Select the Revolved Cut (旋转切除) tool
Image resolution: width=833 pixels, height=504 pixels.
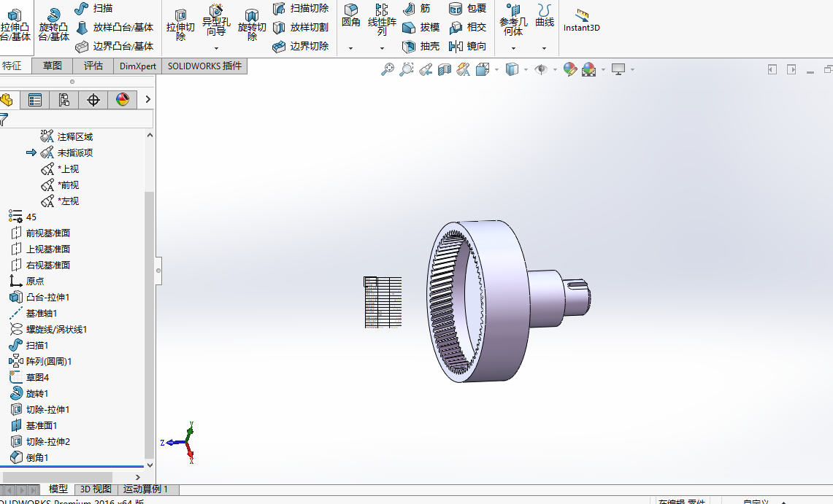click(252, 26)
